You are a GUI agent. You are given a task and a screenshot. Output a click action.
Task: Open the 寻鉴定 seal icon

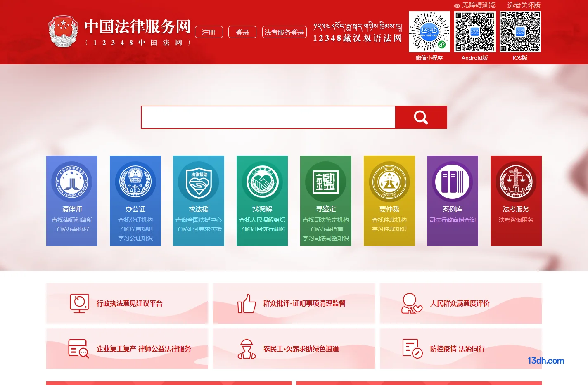(x=326, y=182)
